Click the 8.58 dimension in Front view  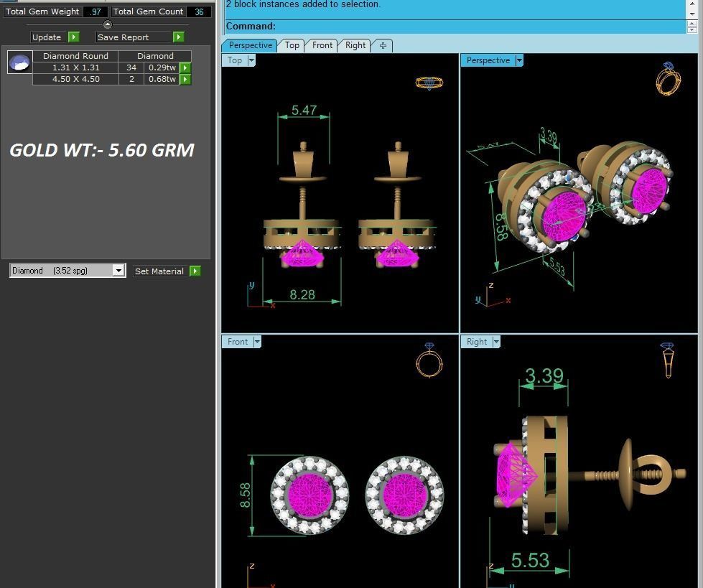[246, 495]
